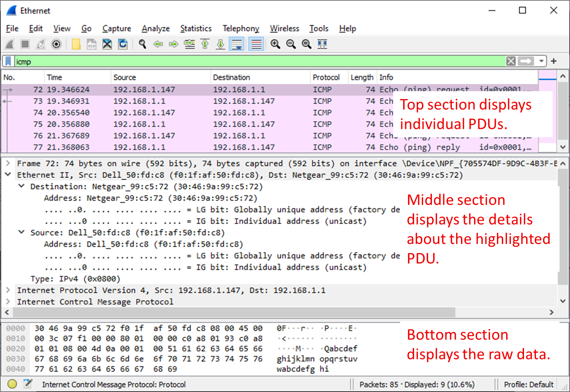Image resolution: width=570 pixels, height=392 pixels.
Task: Select the Type: IPv4 (0x0800) line
Action: [75, 278]
